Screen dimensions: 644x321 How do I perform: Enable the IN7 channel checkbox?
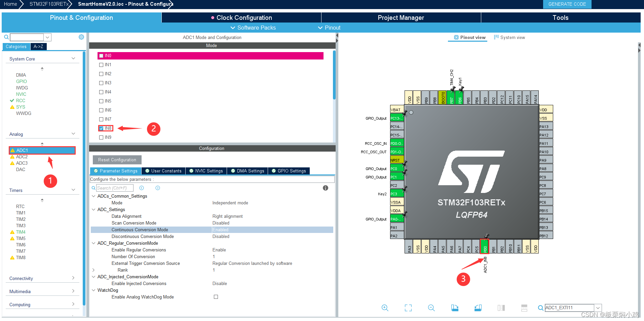point(101,119)
